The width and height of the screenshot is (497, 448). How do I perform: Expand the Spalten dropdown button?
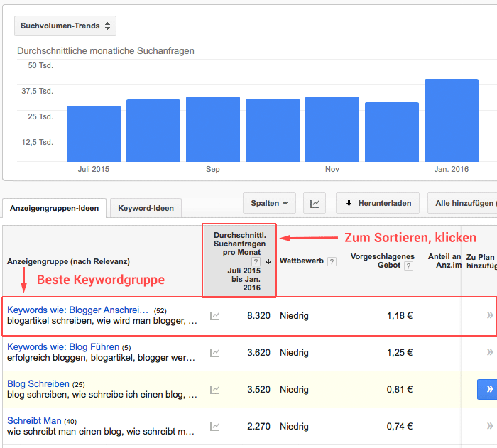click(269, 203)
